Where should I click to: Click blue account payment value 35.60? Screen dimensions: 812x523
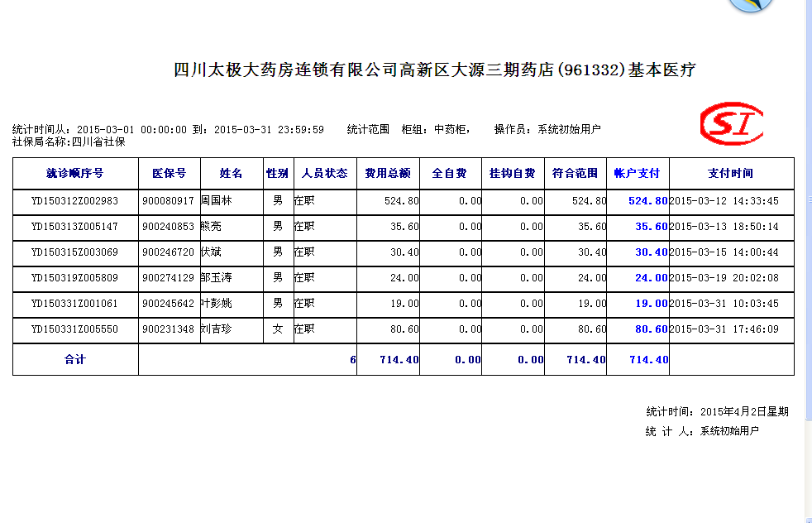click(652, 227)
